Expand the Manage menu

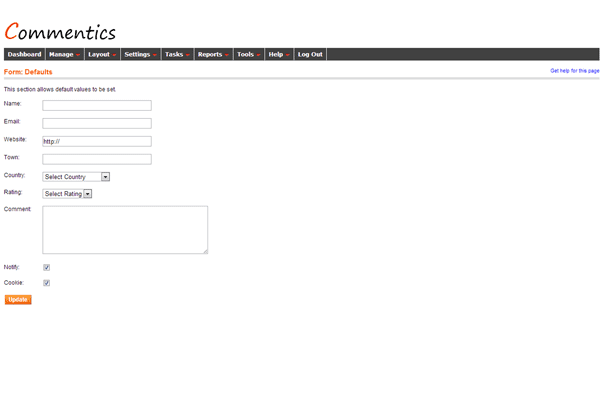64,54
